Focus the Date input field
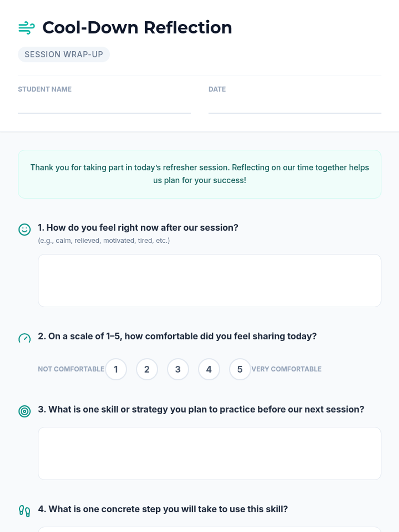The height and width of the screenshot is (532, 399). (295, 105)
